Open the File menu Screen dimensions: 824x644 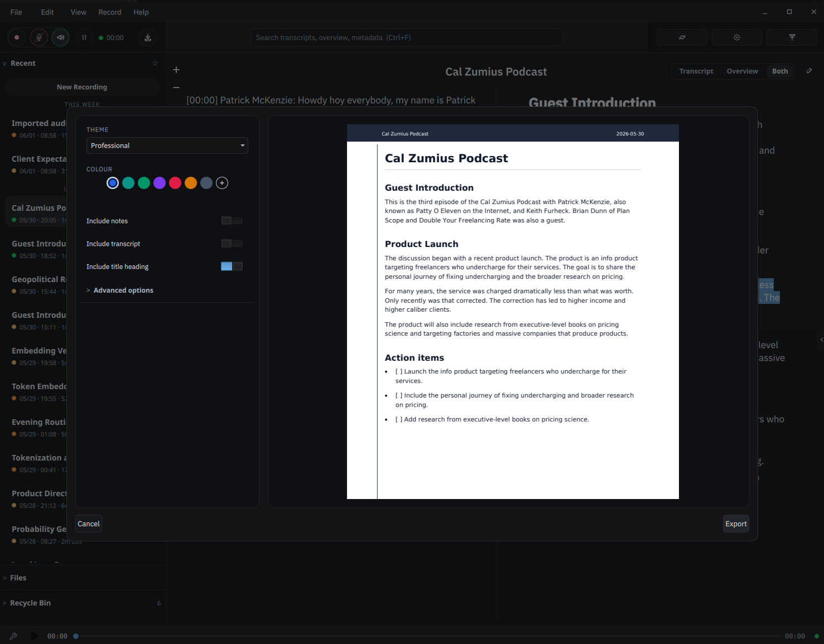click(16, 12)
